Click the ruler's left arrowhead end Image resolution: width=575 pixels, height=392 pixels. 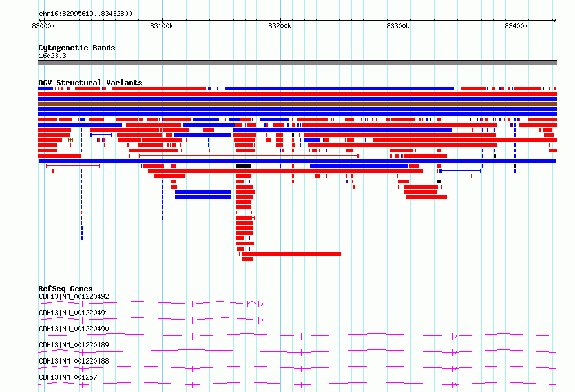point(40,20)
